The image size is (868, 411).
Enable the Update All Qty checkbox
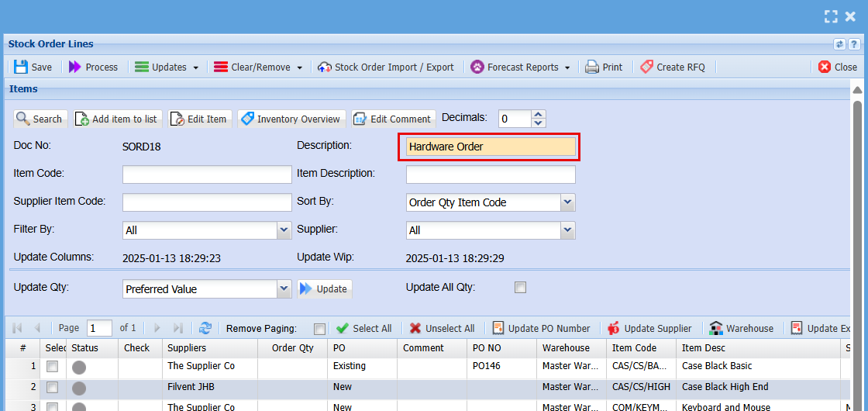pyautogui.click(x=521, y=288)
